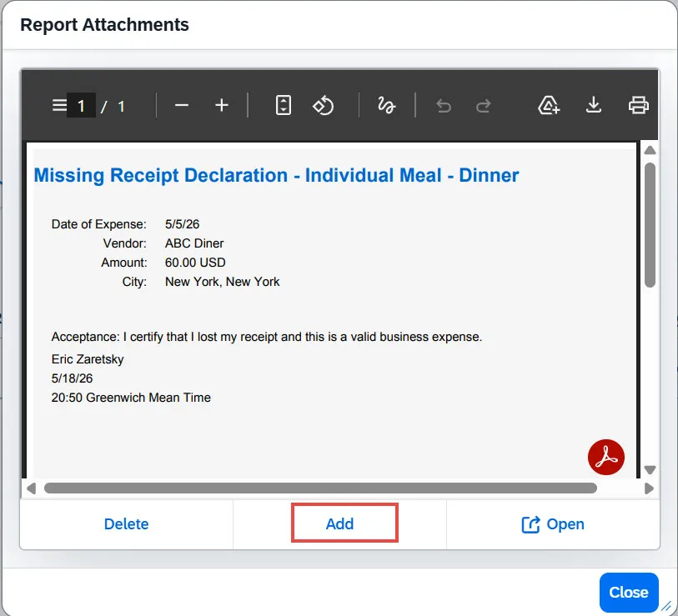Click the vendor value ABC Diner
678x616 pixels.
coord(194,243)
